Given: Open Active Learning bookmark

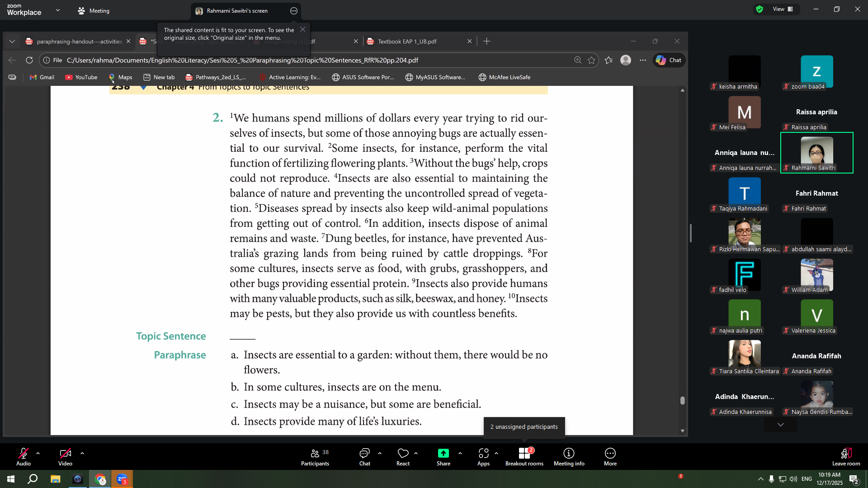Looking at the screenshot, I should [x=289, y=77].
